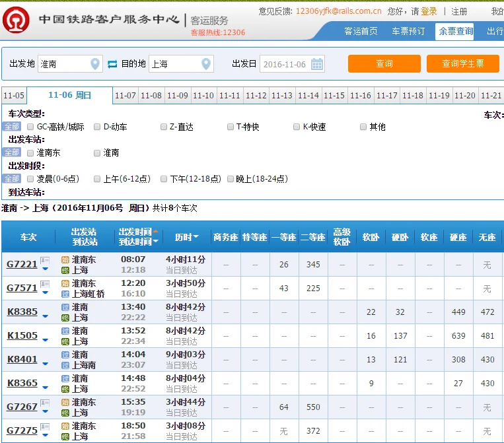
Task: Expand stops list for G7571
Action: click(46, 292)
